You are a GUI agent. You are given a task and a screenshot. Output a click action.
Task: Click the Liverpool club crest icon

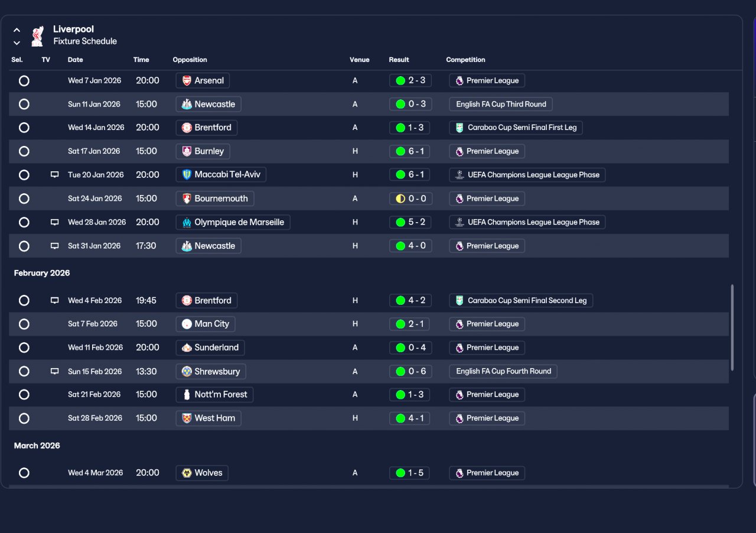[37, 36]
